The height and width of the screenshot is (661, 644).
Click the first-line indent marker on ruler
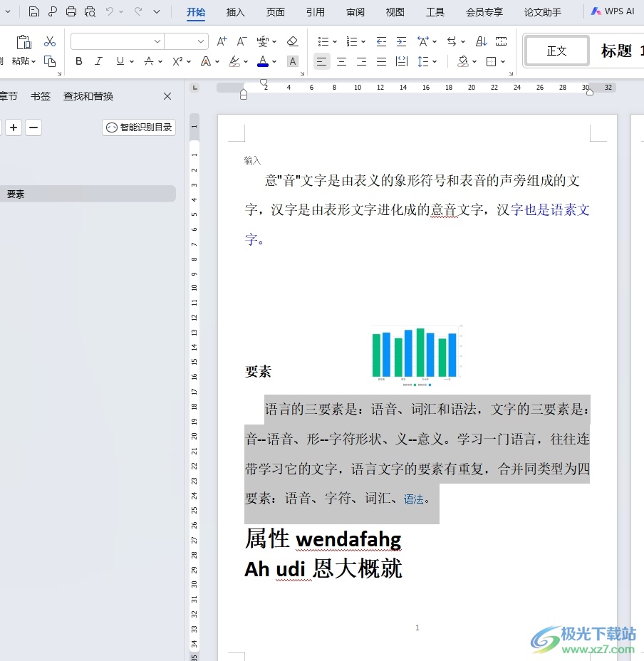point(264,82)
